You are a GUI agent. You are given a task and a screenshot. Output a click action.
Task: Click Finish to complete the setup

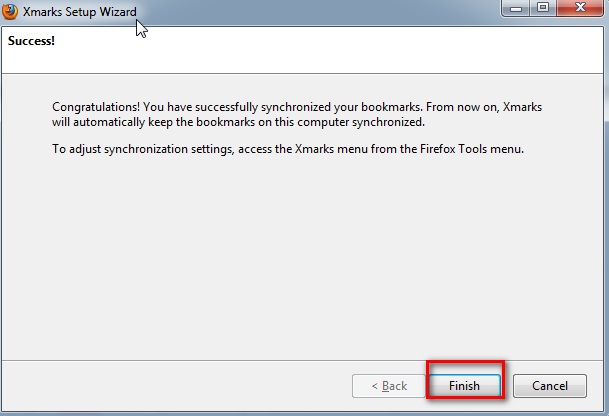(465, 386)
